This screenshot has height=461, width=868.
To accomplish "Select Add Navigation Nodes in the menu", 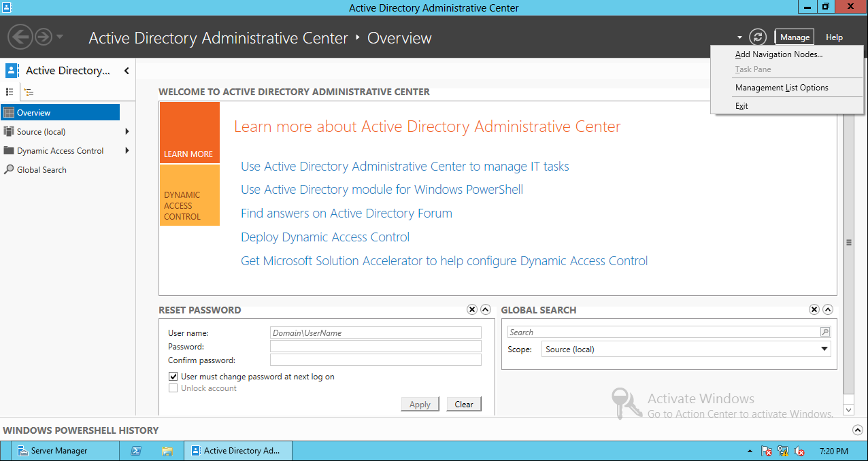I will tap(778, 54).
